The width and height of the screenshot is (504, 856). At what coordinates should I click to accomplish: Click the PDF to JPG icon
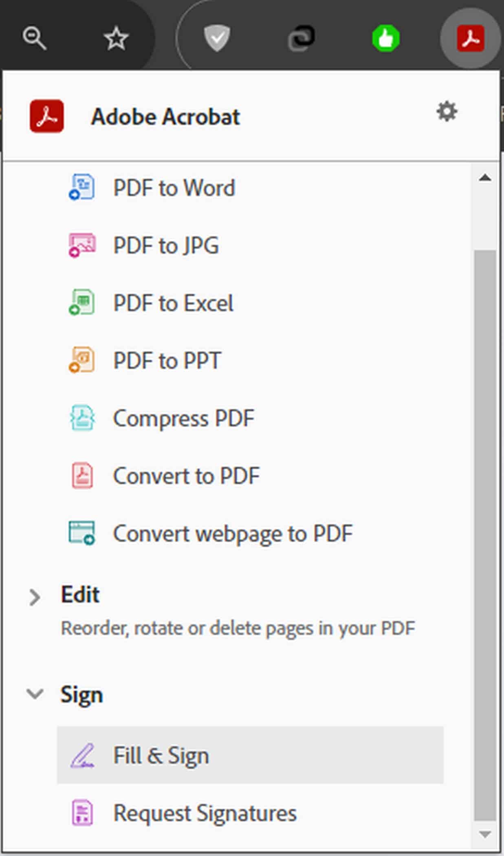pyautogui.click(x=82, y=245)
